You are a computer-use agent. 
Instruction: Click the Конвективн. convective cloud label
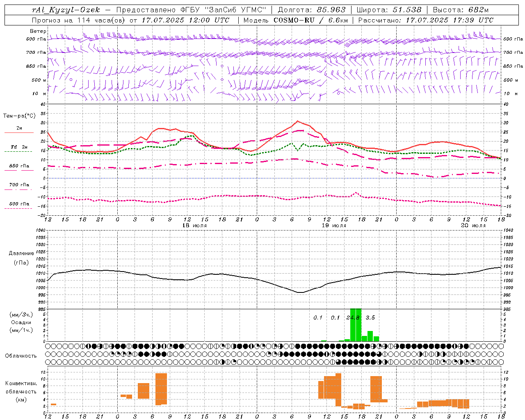pos(21,383)
